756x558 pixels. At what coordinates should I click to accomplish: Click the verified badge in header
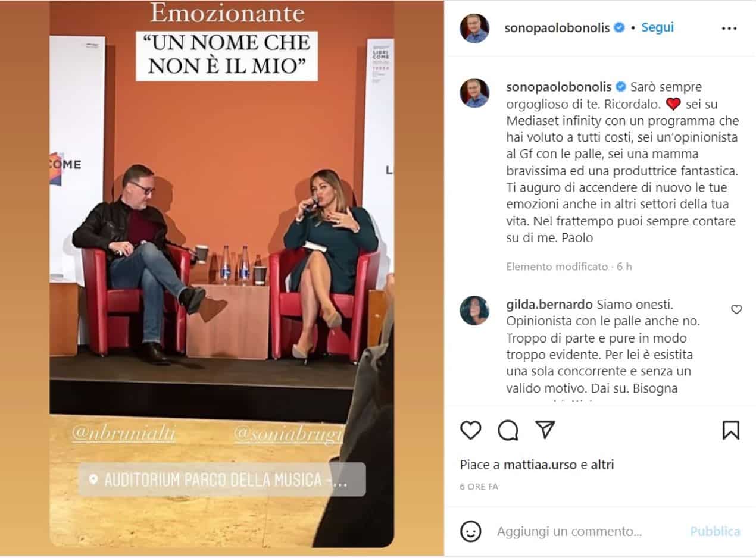click(620, 27)
